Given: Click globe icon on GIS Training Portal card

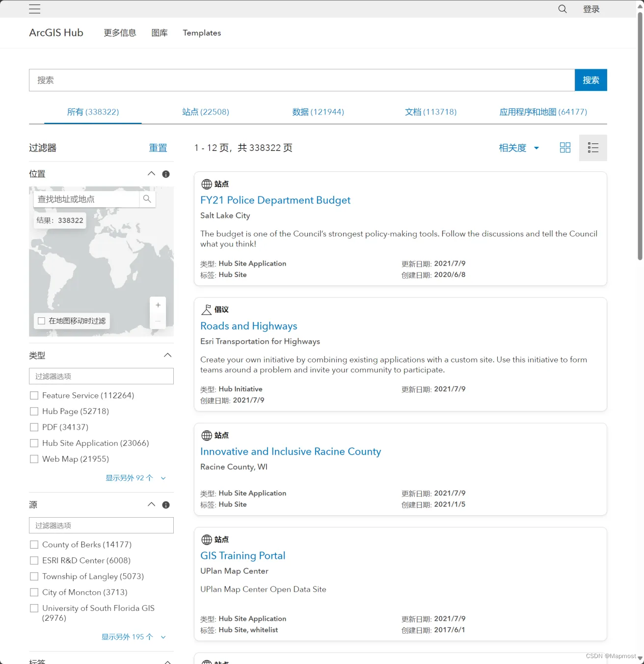Looking at the screenshot, I should [207, 539].
